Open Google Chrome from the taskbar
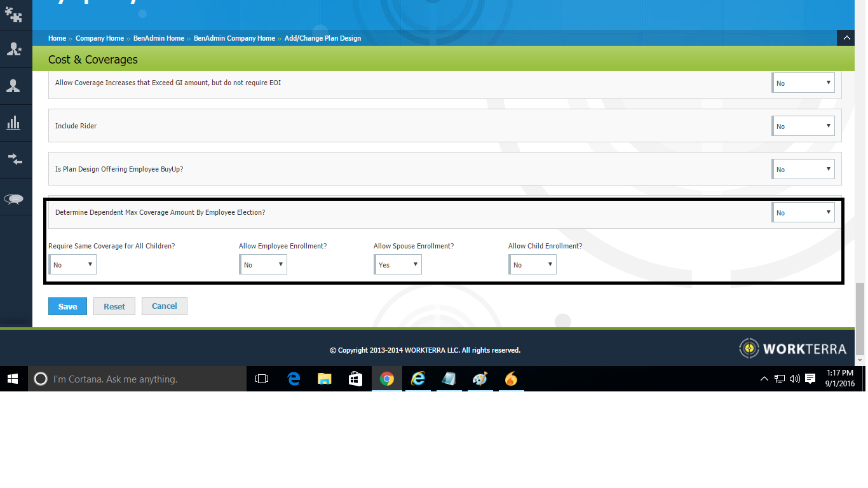The width and height of the screenshot is (868, 488). [386, 379]
